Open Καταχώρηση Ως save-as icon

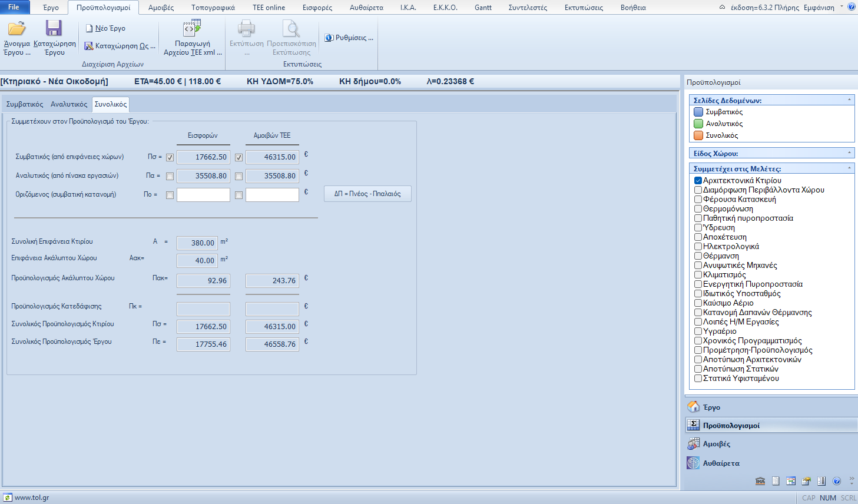click(89, 46)
